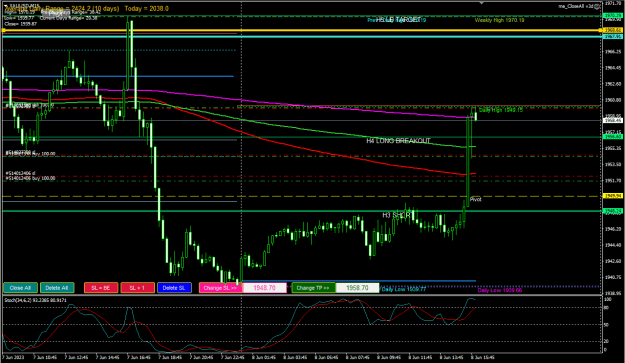Click the cyan Daily Low label beside TP field

pyautogui.click(x=404, y=289)
